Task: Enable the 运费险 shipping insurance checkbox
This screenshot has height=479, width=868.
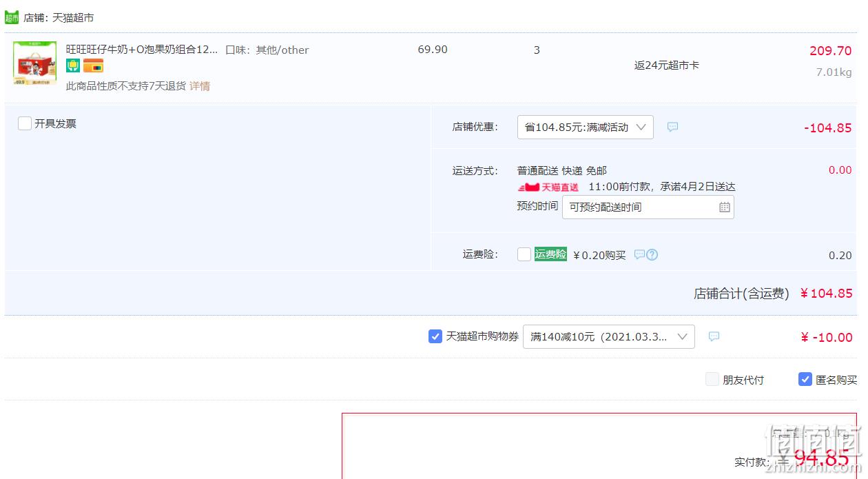Action: (x=524, y=254)
